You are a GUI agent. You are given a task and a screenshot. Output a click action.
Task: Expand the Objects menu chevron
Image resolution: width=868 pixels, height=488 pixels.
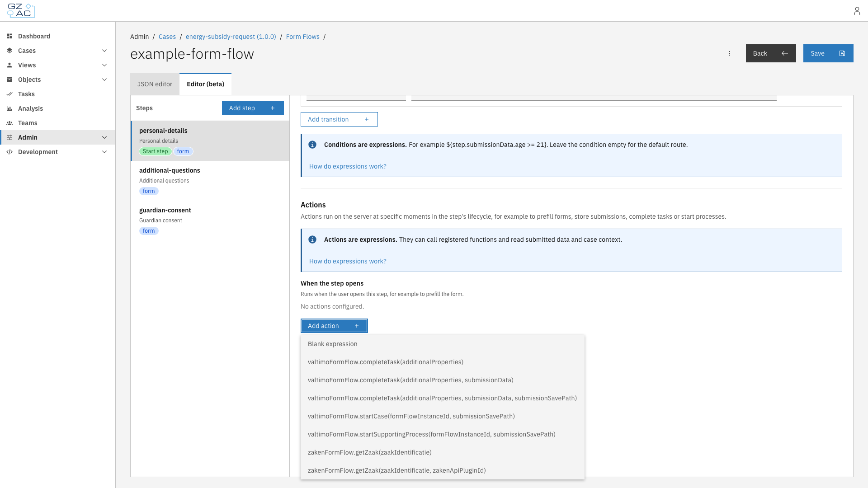coord(104,80)
